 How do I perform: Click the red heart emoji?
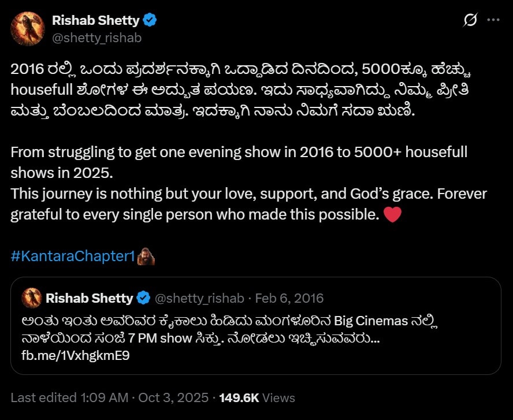[x=392, y=215]
